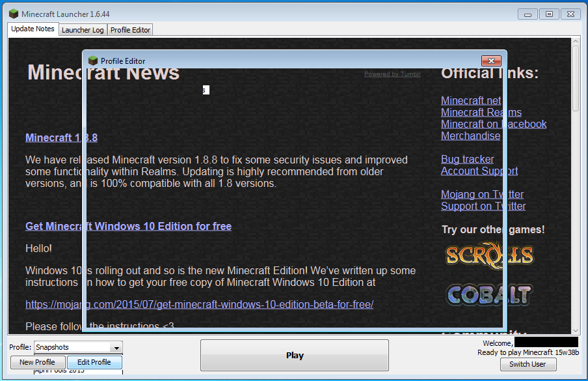The width and height of the screenshot is (588, 381).
Task: Click the Profile Editor dialog grass block icon
Action: pos(92,61)
